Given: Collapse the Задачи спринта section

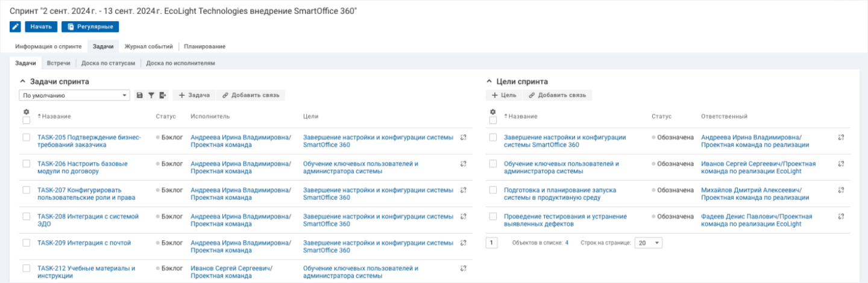Looking at the screenshot, I should (x=23, y=81).
